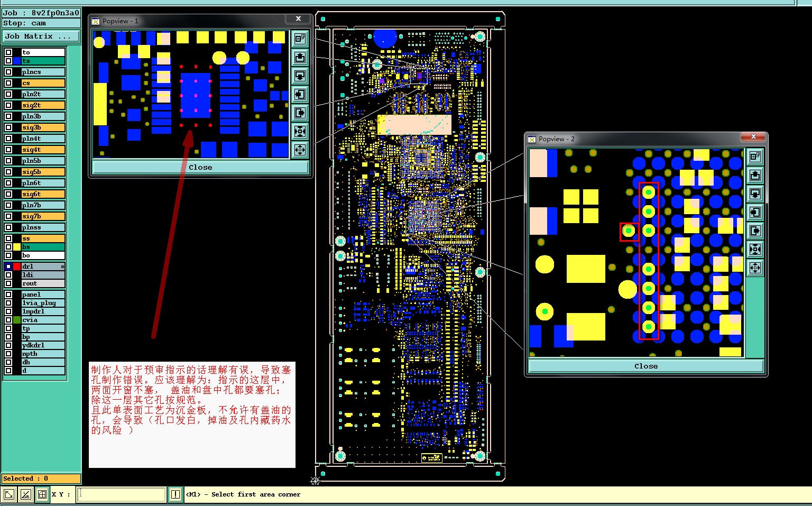
Task: Toggle the checkbox for layer pln3b
Action: (8, 116)
